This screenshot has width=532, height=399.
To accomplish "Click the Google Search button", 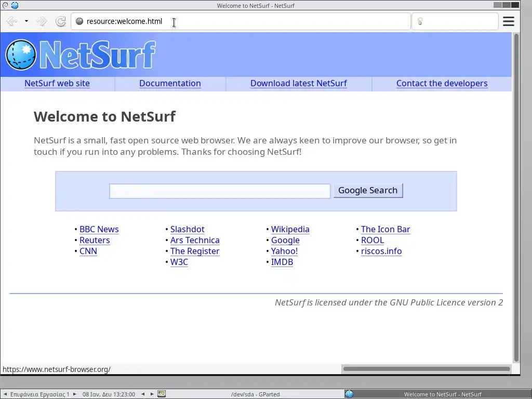I will (x=368, y=190).
